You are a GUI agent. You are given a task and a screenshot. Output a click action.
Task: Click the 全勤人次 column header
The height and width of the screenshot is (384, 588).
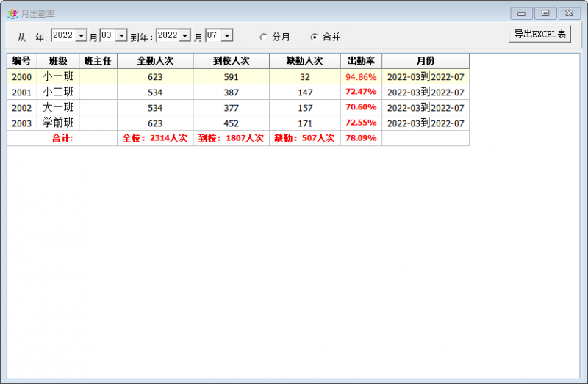155,61
